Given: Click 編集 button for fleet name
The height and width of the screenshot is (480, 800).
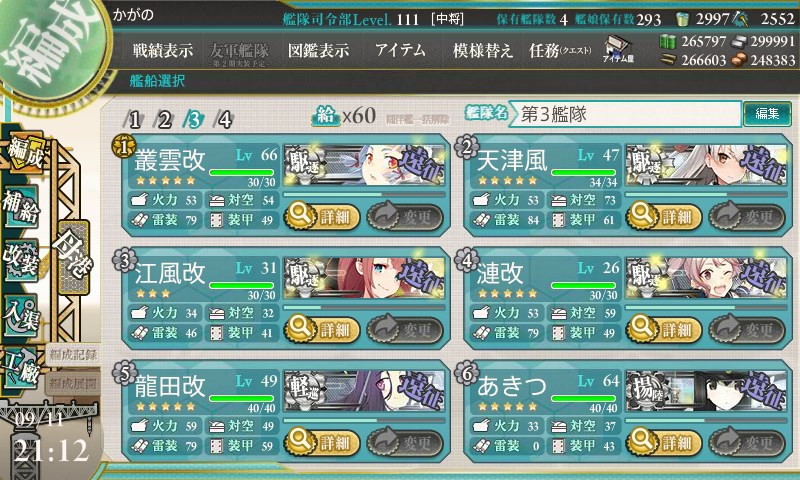Looking at the screenshot, I should coord(767,113).
